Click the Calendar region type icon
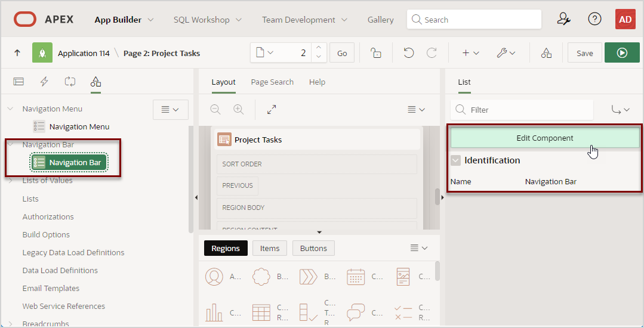Viewport: 644px width, 328px height. pyautogui.click(x=356, y=277)
